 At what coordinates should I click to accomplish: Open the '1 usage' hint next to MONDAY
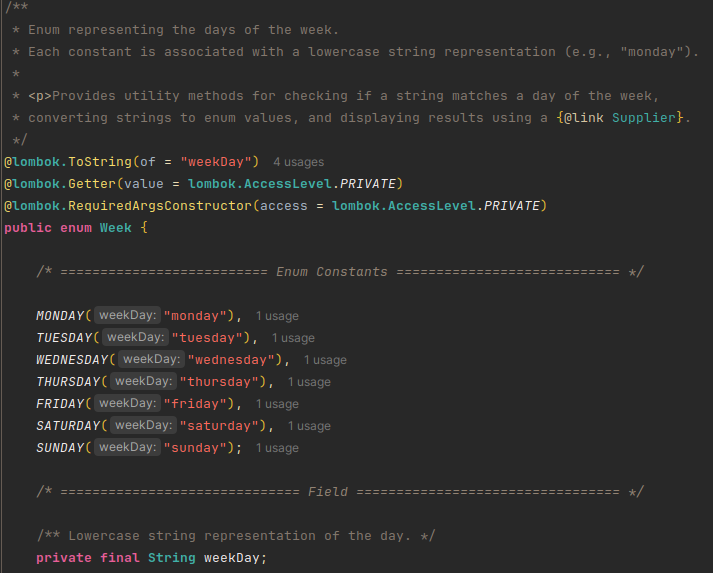point(277,316)
